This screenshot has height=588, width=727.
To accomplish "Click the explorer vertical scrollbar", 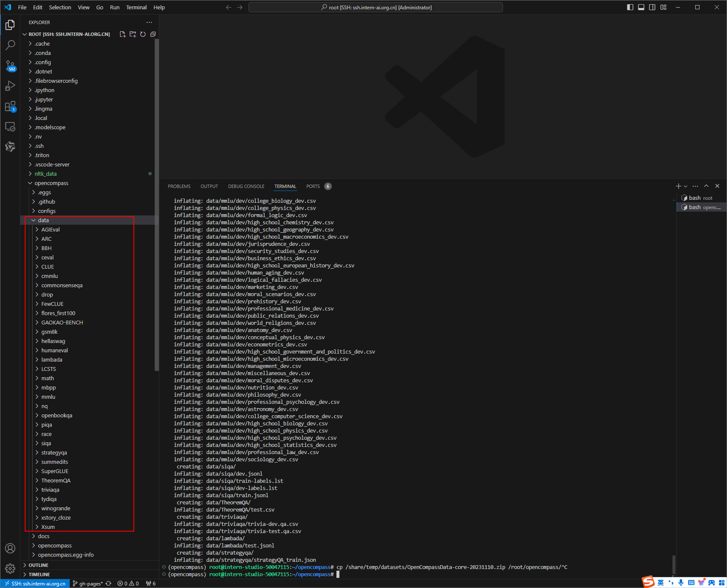I will pyautogui.click(x=157, y=205).
